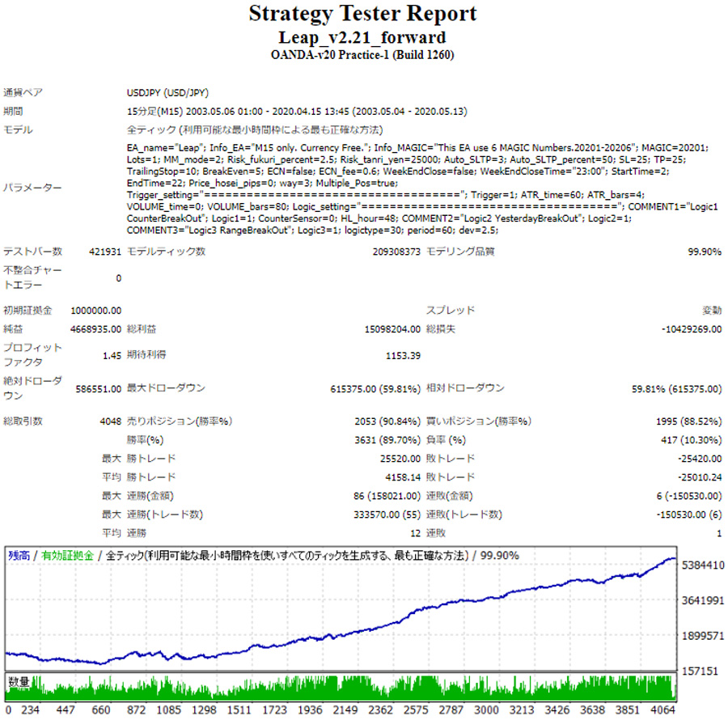The width and height of the screenshot is (728, 724).
Task: Click the modelled ticks value 209308373
Action: (x=396, y=252)
